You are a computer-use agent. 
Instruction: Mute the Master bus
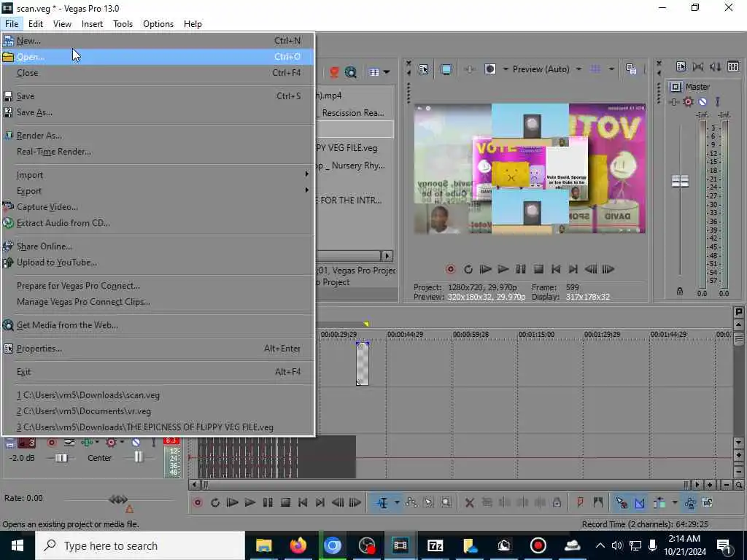(703, 101)
